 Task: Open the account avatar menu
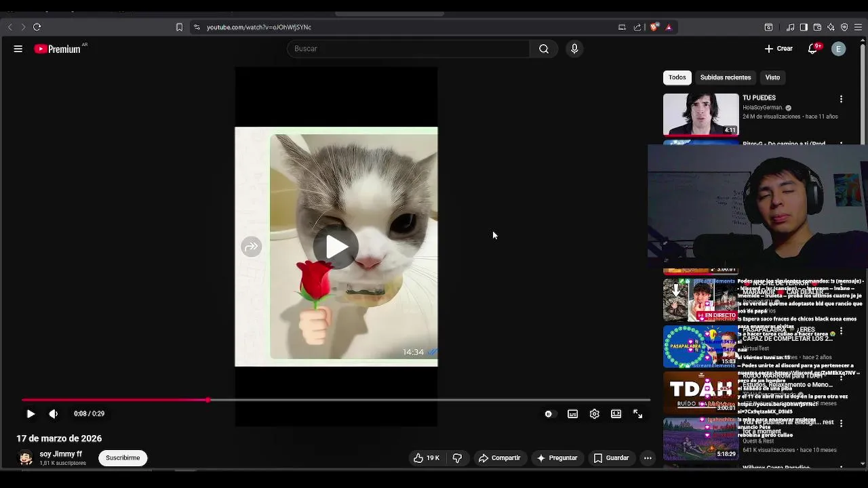(x=839, y=49)
